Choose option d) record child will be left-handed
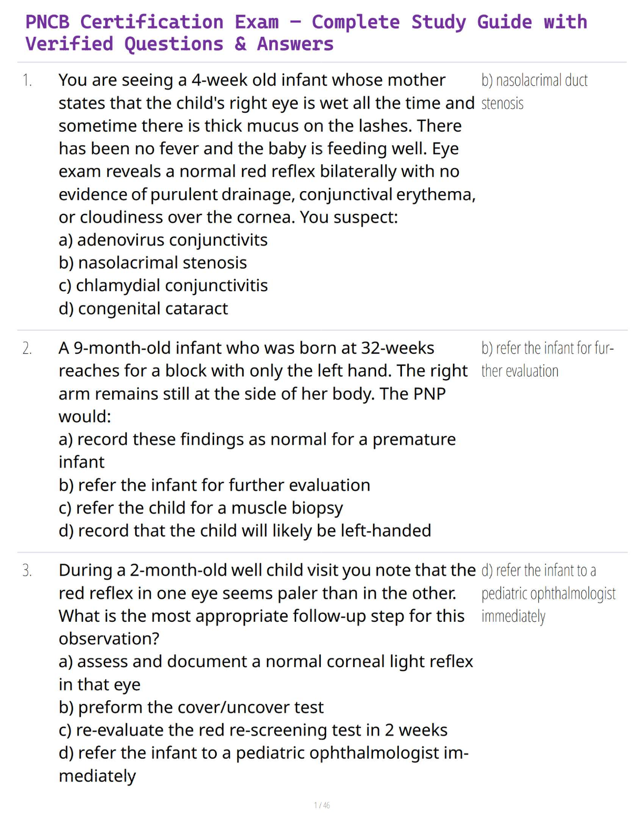The width and height of the screenshot is (644, 834). tap(245, 531)
